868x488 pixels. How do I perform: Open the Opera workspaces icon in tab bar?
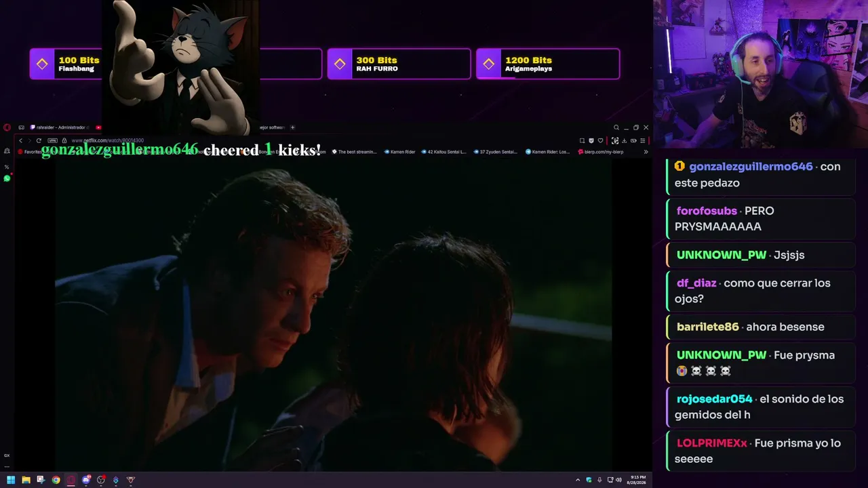(x=22, y=127)
